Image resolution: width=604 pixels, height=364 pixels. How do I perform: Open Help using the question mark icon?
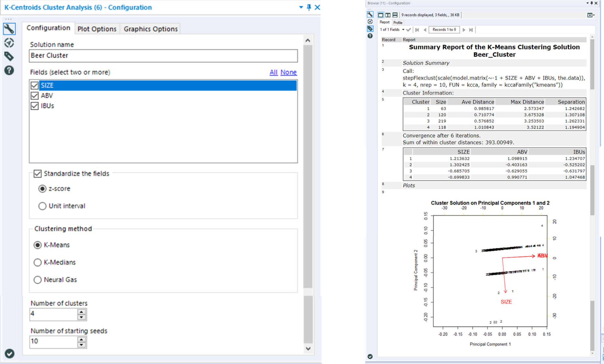[9, 70]
